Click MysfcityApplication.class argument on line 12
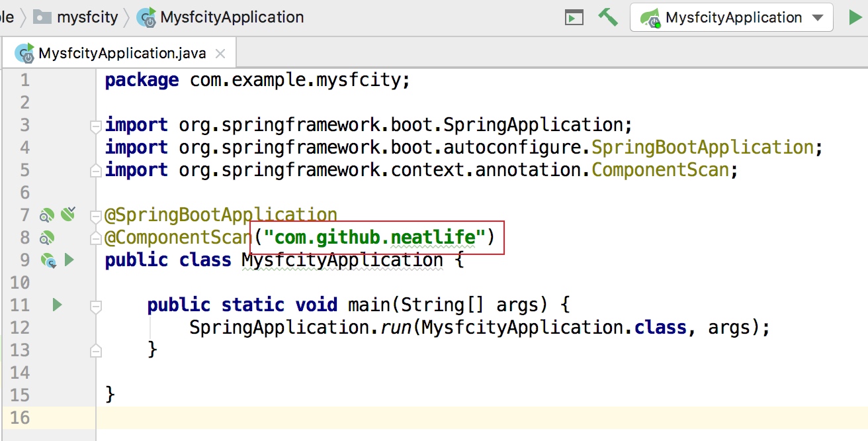868x441 pixels. (554, 328)
